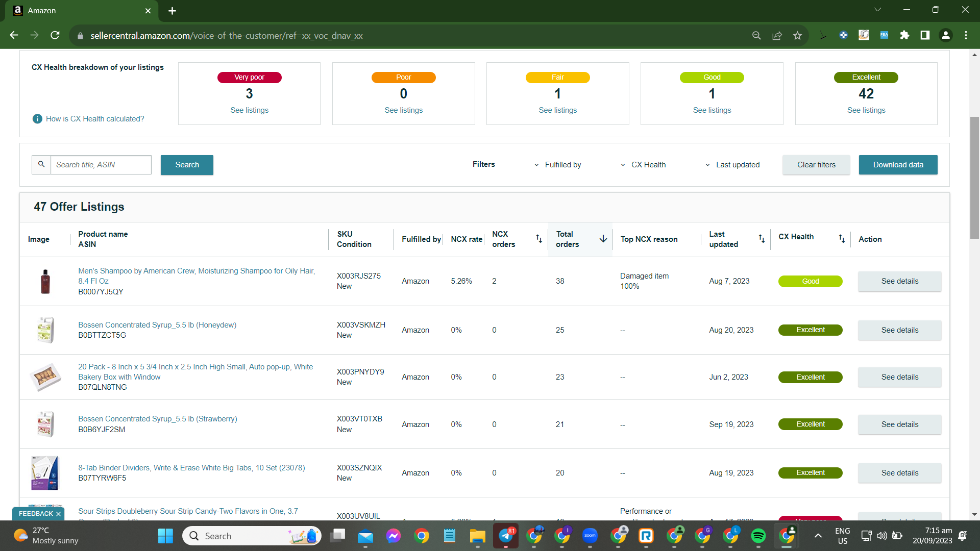Open the Chrome profile avatar
Image resolution: width=980 pixels, height=551 pixels.
point(945,35)
